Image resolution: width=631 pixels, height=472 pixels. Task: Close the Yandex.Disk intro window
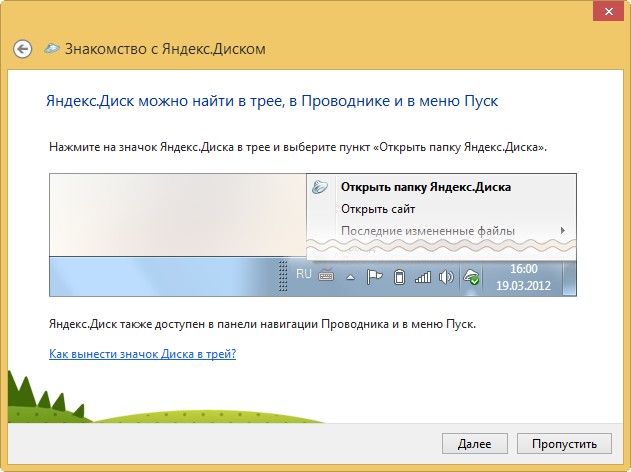pos(608,12)
